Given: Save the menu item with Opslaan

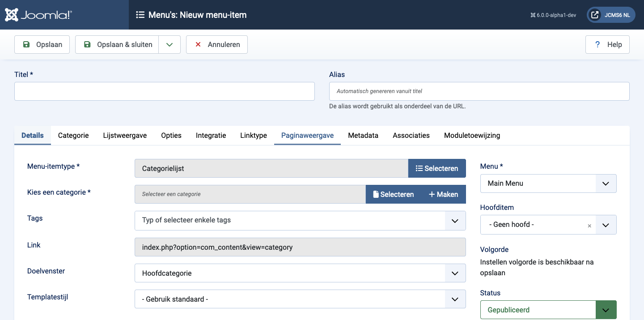Looking at the screenshot, I should [x=42, y=45].
